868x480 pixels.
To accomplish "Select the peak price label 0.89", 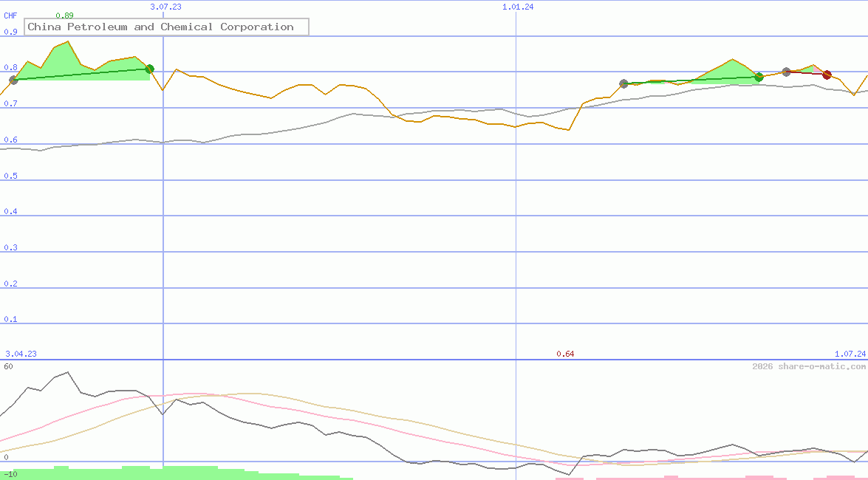I will point(65,14).
